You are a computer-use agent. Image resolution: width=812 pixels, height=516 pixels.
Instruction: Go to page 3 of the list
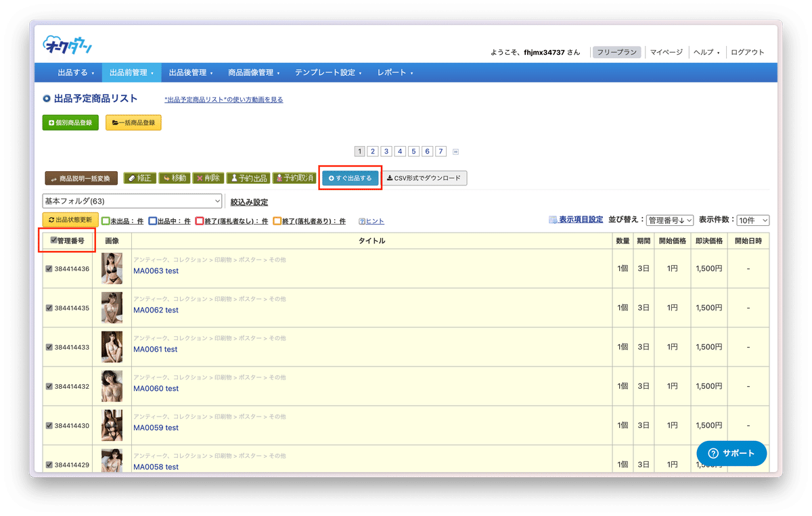pyautogui.click(x=386, y=151)
